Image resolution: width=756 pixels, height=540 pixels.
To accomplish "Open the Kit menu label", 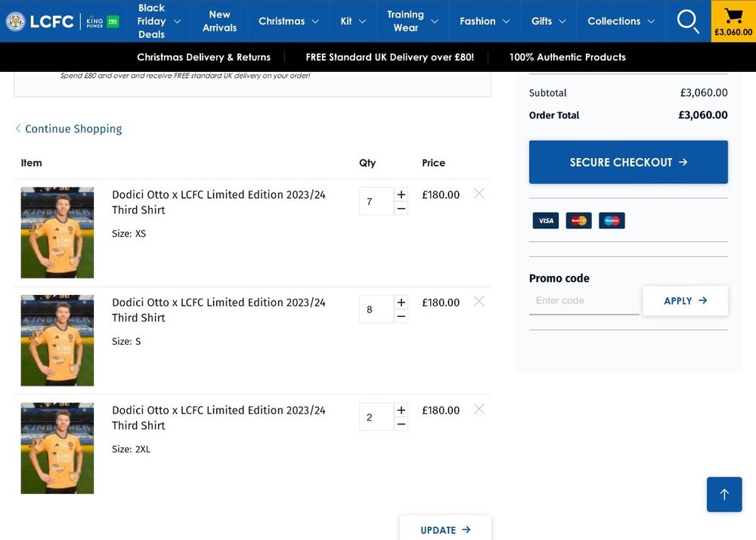I will coord(346,21).
